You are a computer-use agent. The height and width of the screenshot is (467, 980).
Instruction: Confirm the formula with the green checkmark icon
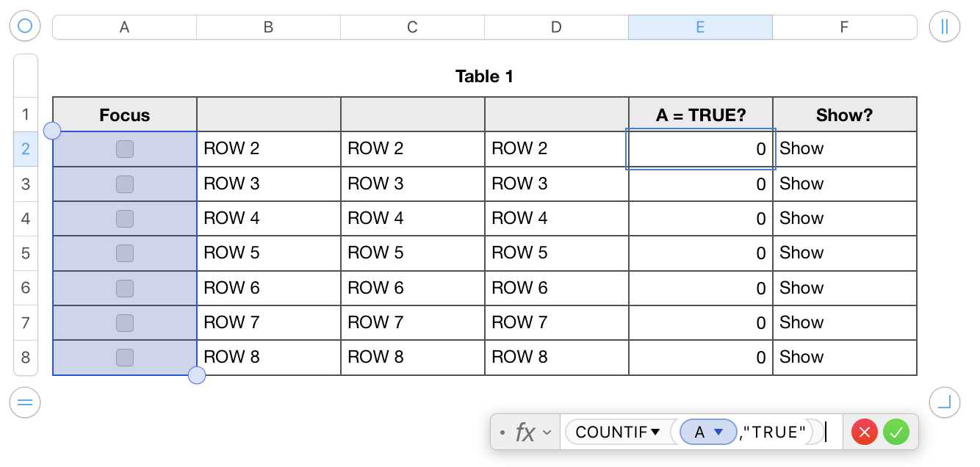pyautogui.click(x=896, y=432)
